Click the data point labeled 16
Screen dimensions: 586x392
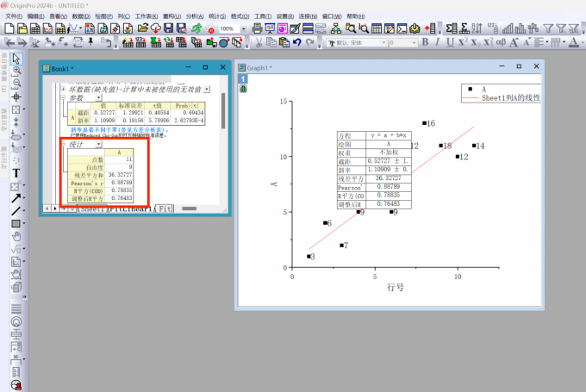(425, 123)
